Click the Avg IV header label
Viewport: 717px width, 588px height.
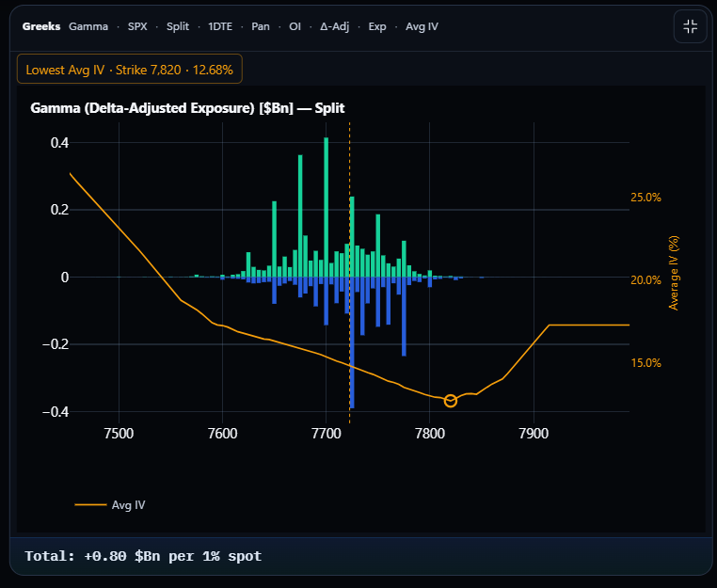[x=422, y=26]
